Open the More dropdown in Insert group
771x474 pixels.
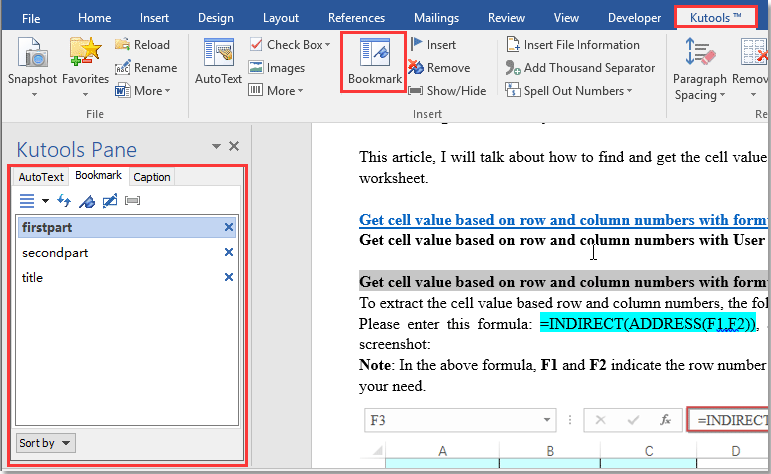pyautogui.click(x=276, y=91)
